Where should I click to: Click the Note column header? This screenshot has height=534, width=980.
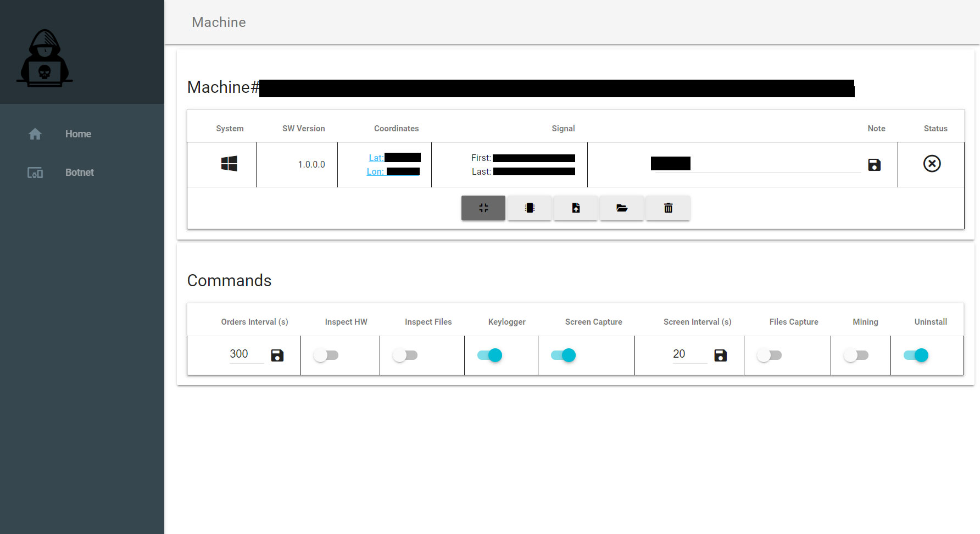[877, 129]
